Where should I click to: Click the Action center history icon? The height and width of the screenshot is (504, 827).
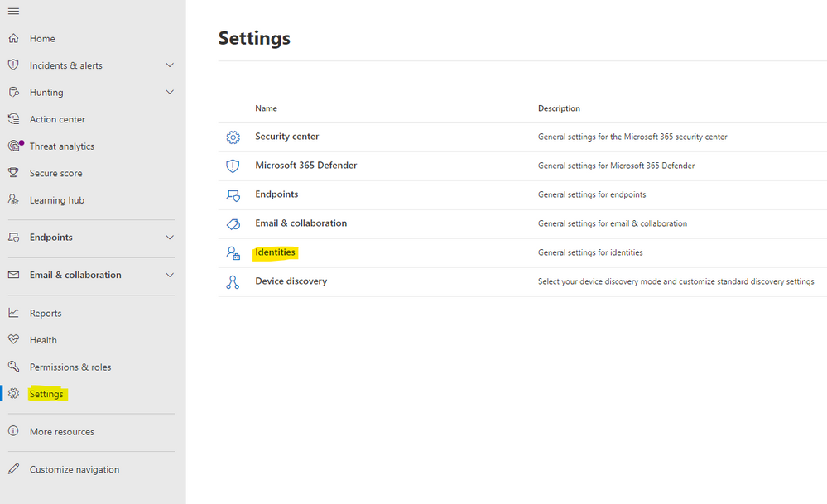[14, 118]
